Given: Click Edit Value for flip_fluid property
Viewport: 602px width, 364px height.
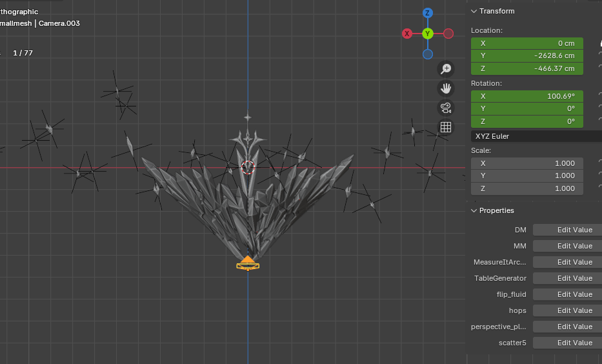Looking at the screenshot, I should tap(567, 294).
